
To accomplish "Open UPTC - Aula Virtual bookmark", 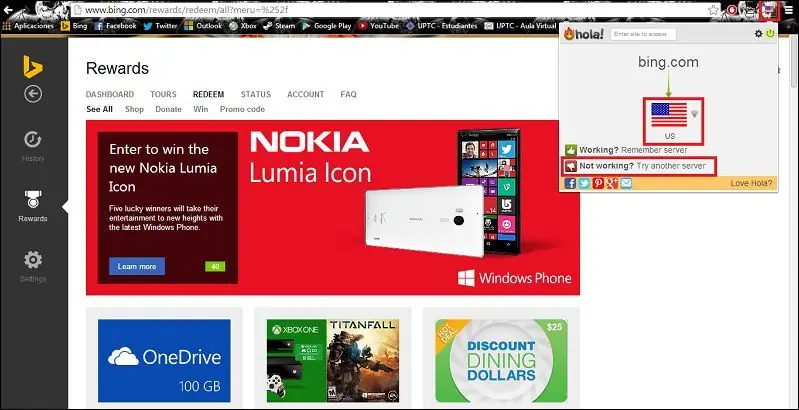I will coord(520,25).
